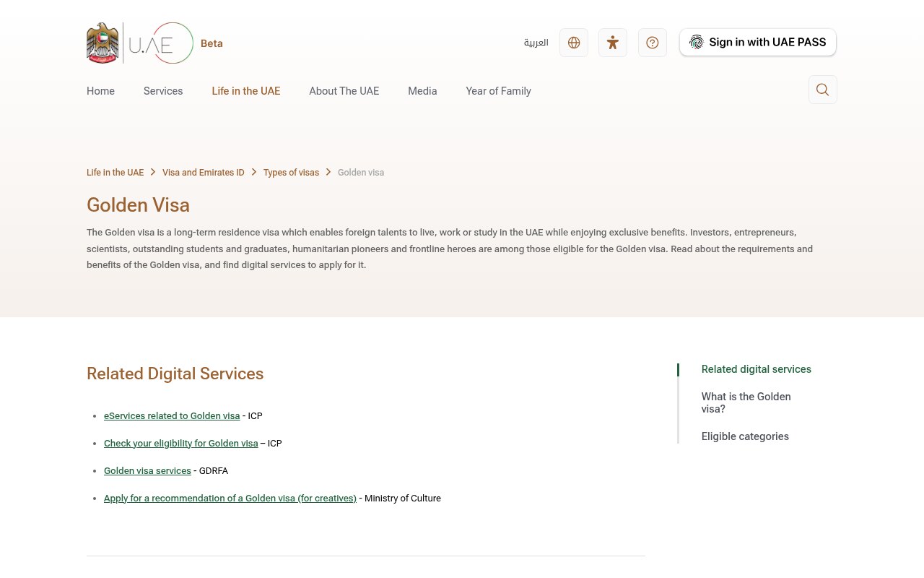924x578 pixels.
Task: Open the search magnifier icon
Action: click(823, 90)
